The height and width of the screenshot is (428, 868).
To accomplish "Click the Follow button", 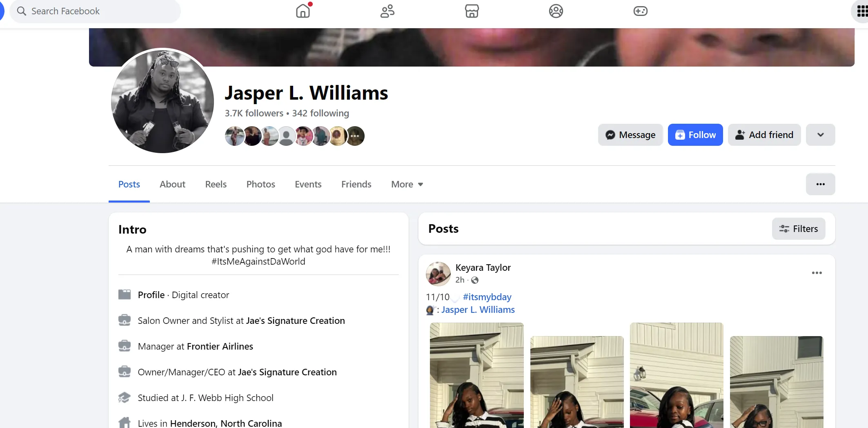I will [x=695, y=135].
